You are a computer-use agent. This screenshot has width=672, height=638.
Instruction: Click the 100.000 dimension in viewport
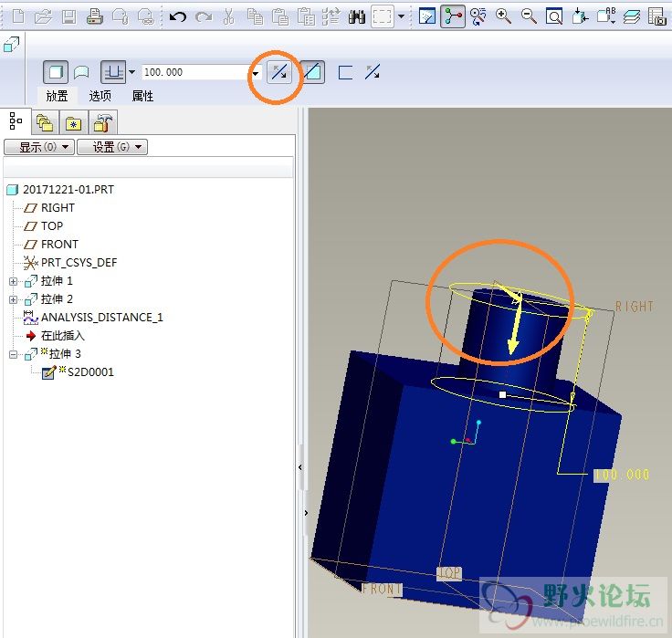point(622,475)
